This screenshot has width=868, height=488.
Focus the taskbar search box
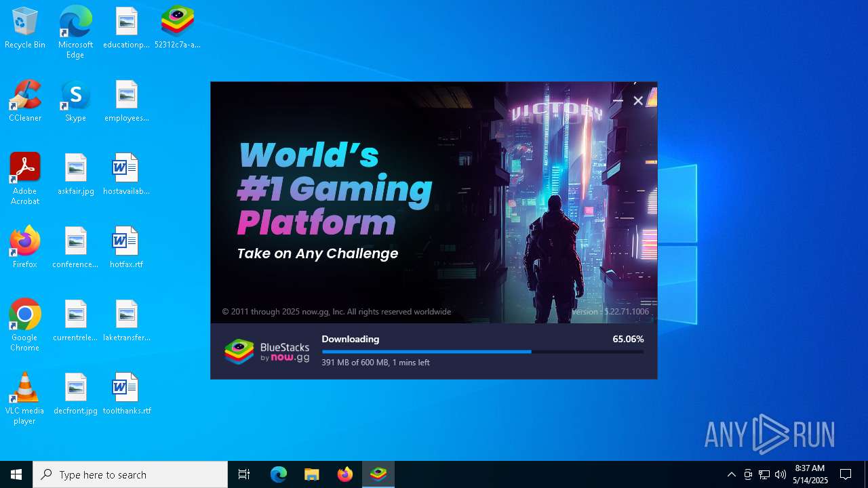[130, 474]
